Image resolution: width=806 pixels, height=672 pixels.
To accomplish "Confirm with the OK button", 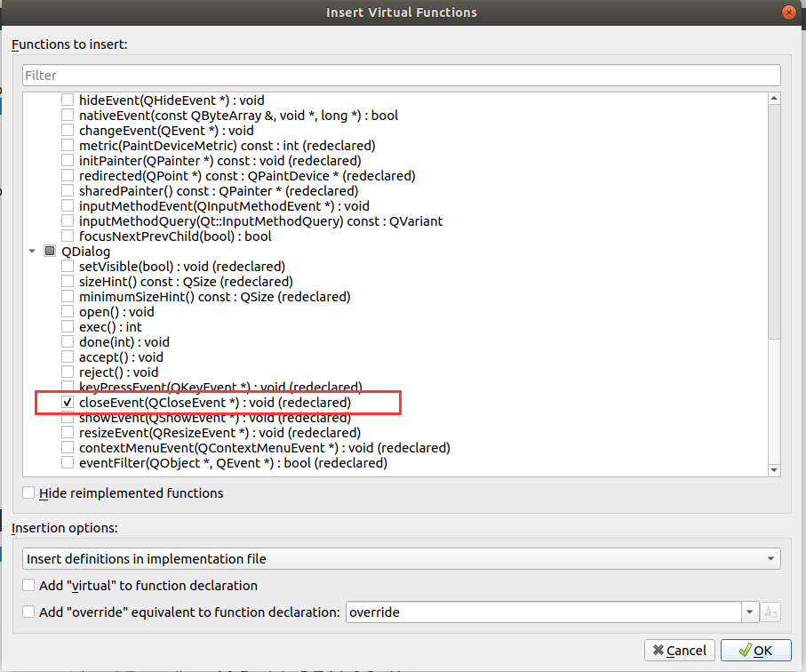I will [755, 651].
